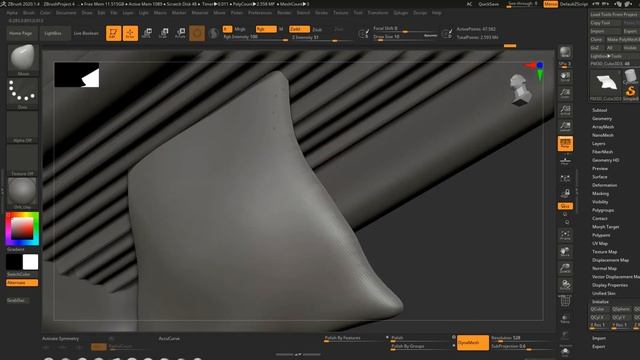The width and height of the screenshot is (640, 360).
Task: Click the PolyF line fill icon
Action: coord(565,301)
